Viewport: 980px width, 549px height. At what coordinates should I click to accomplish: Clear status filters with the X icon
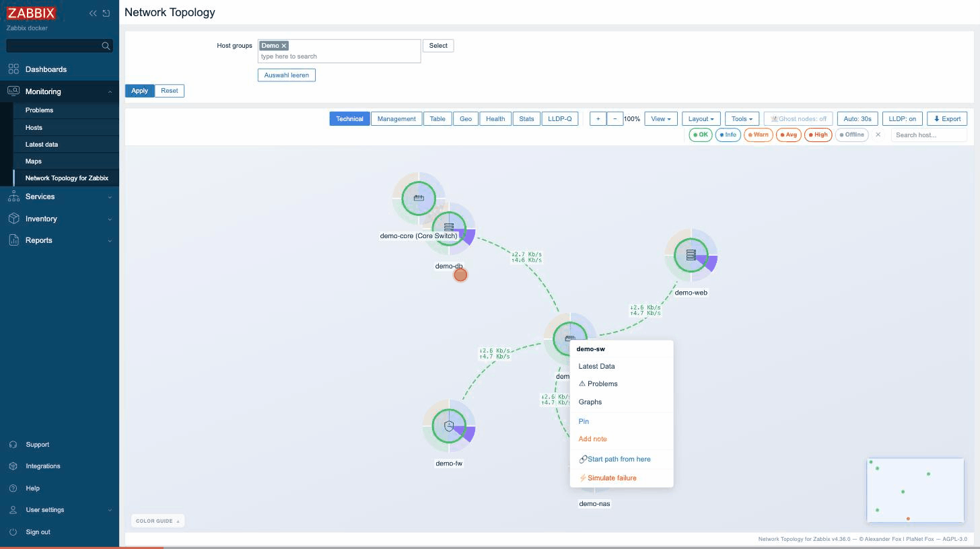878,135
